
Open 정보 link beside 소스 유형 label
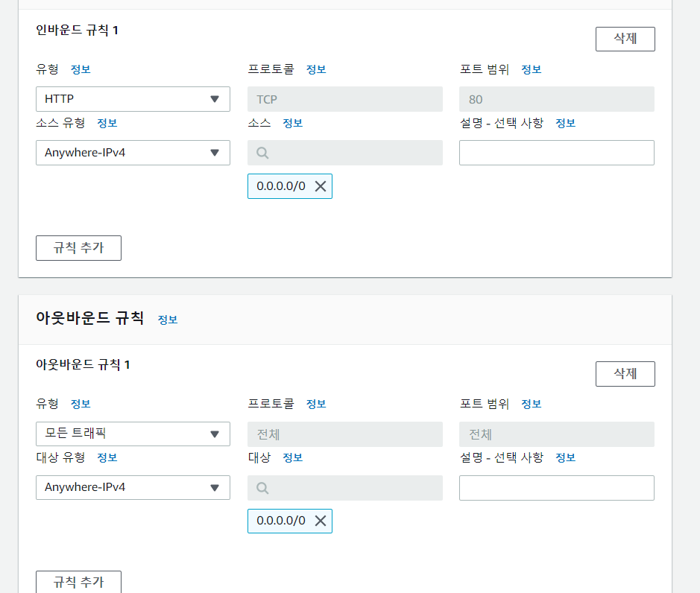[x=107, y=123]
